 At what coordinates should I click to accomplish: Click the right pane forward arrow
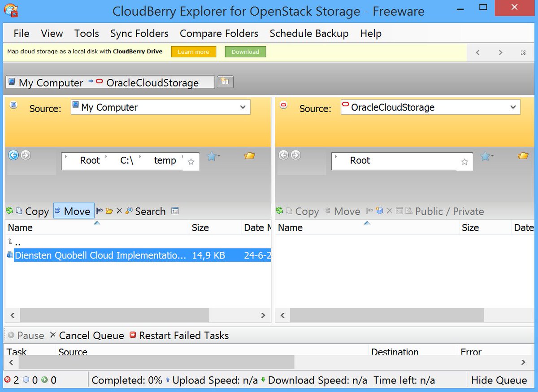point(295,155)
